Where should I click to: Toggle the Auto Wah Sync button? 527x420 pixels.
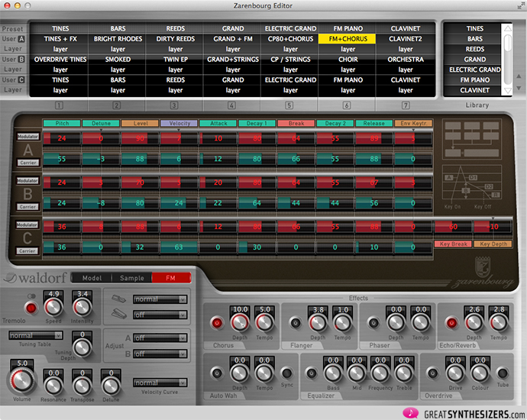286,373
